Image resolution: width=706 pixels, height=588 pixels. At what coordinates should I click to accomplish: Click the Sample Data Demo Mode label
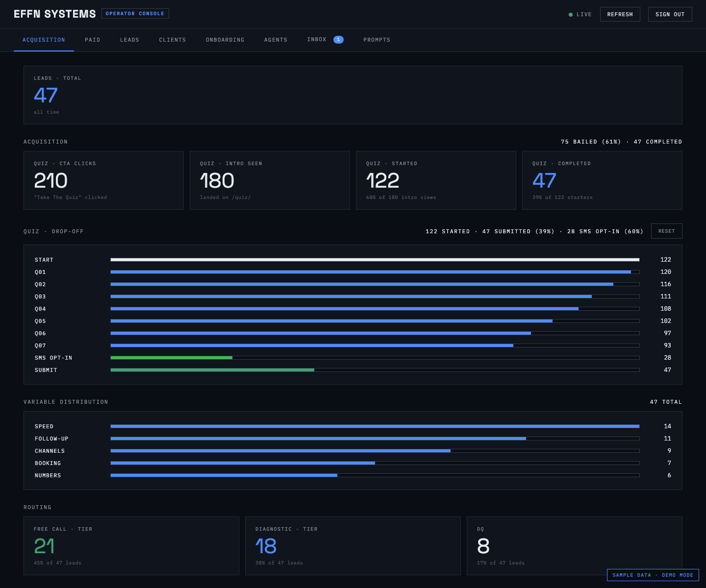pos(653,575)
